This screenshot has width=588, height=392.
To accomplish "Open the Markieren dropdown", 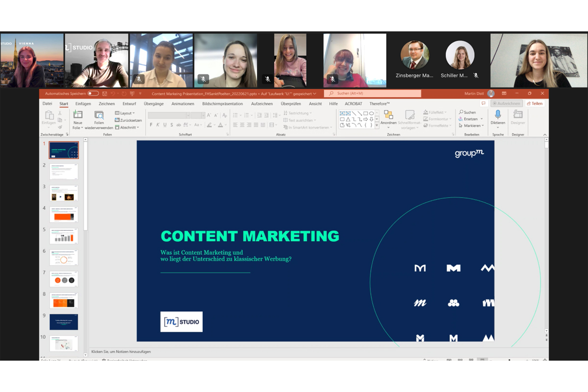I will 470,126.
